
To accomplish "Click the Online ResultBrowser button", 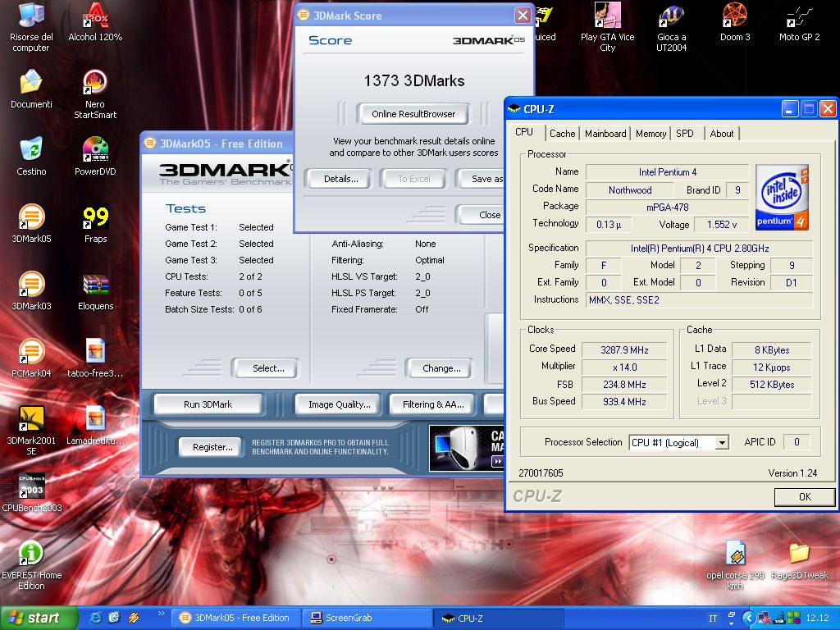I will 413,114.
